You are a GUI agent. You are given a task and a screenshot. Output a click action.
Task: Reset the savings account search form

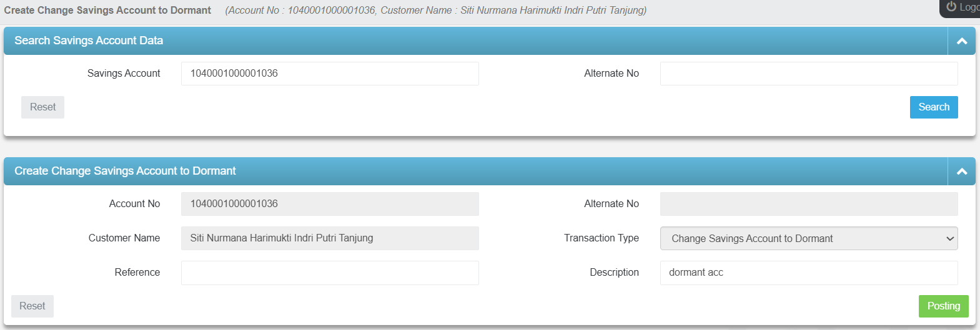[x=42, y=107]
